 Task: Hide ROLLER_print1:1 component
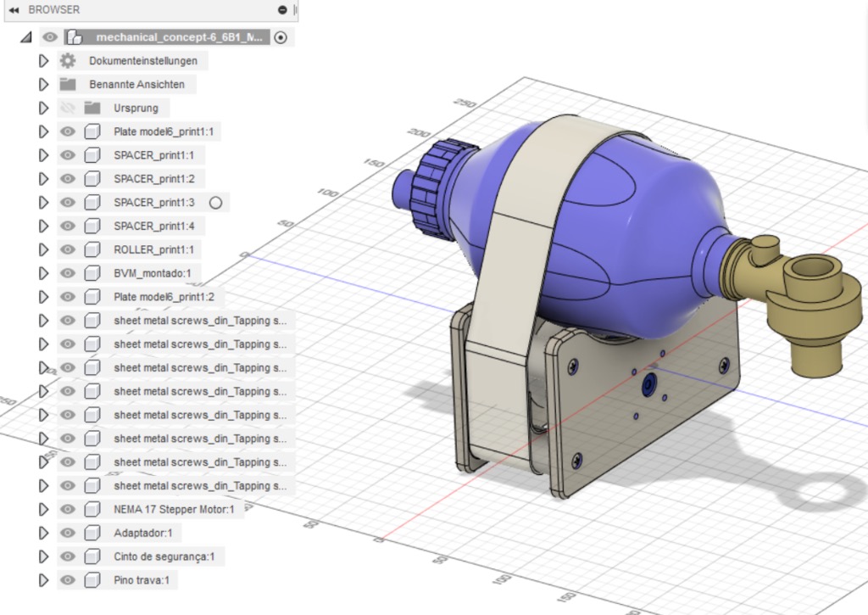68,249
